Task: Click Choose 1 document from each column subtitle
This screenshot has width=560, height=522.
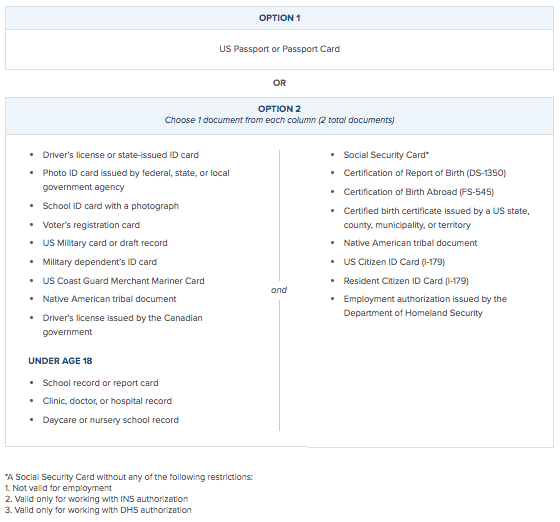Action: point(279,120)
